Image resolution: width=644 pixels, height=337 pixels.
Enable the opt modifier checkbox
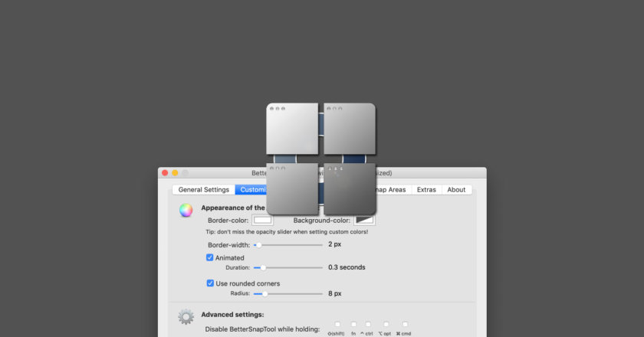click(x=386, y=324)
